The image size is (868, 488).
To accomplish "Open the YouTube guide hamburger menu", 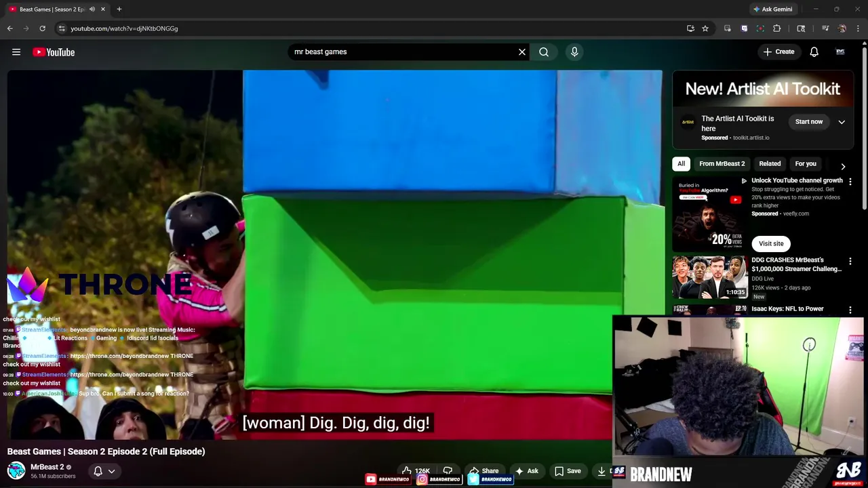I will [x=16, y=52].
